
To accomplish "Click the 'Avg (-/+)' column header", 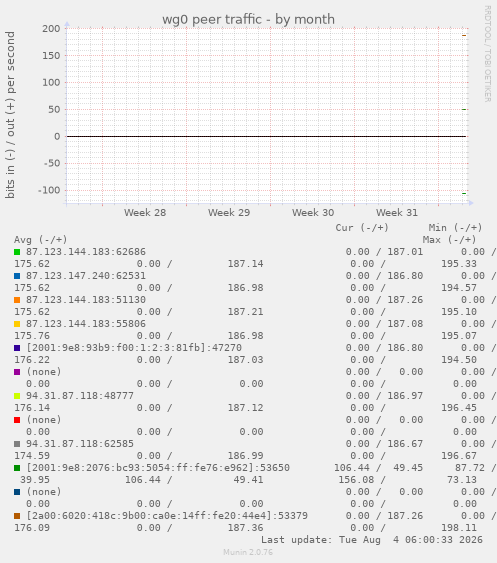I will tap(41, 240).
